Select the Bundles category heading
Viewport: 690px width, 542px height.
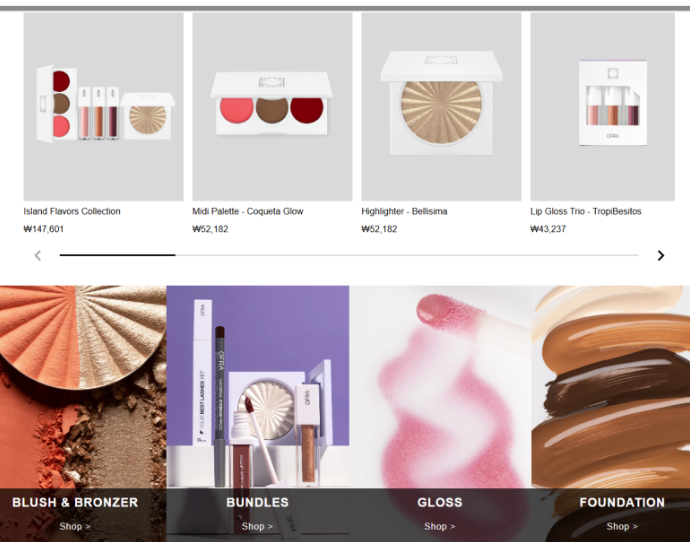(x=257, y=502)
